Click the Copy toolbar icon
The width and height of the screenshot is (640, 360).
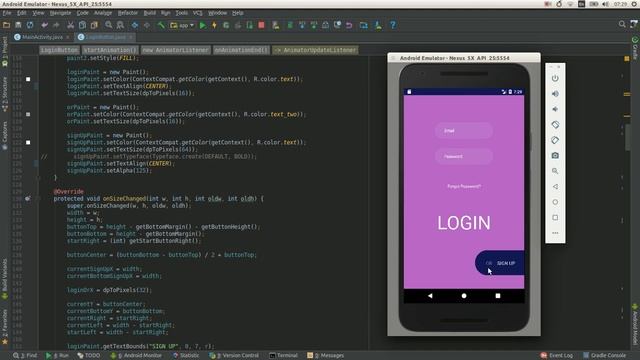coord(82,25)
